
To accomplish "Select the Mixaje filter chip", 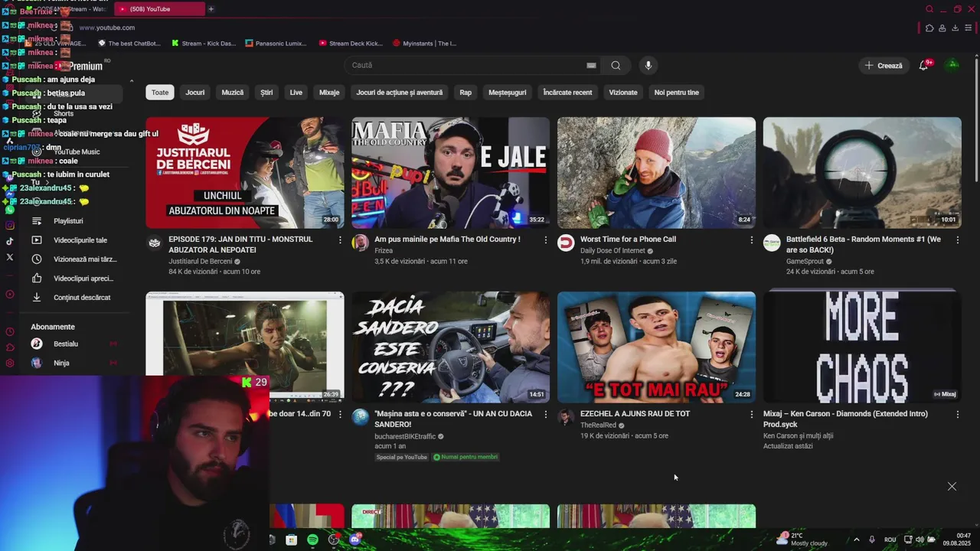I will (x=329, y=93).
